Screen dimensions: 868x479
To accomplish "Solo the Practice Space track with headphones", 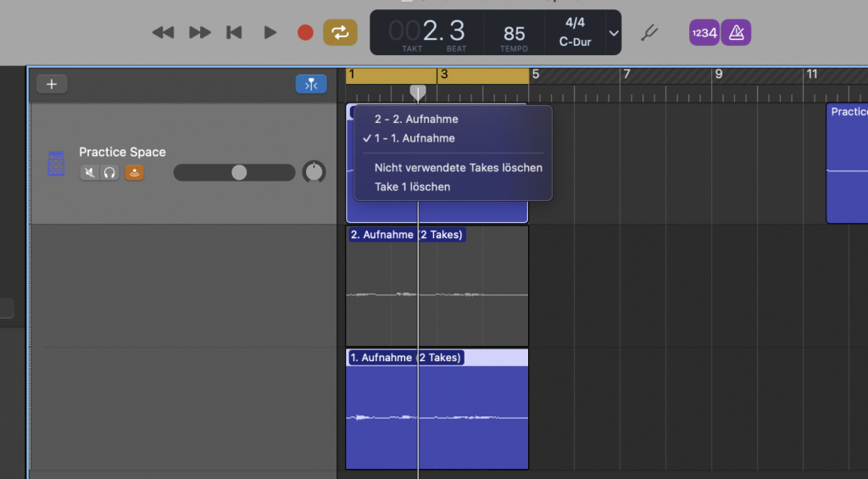I will click(109, 173).
